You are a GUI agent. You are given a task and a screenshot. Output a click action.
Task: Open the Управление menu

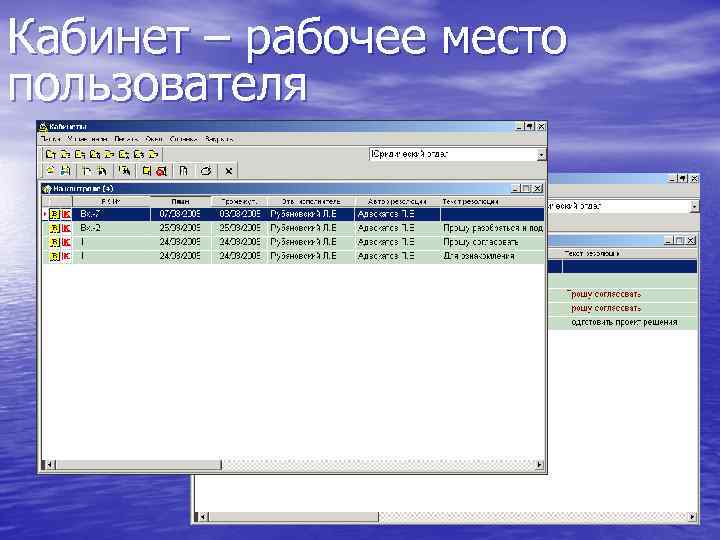click(x=87, y=139)
